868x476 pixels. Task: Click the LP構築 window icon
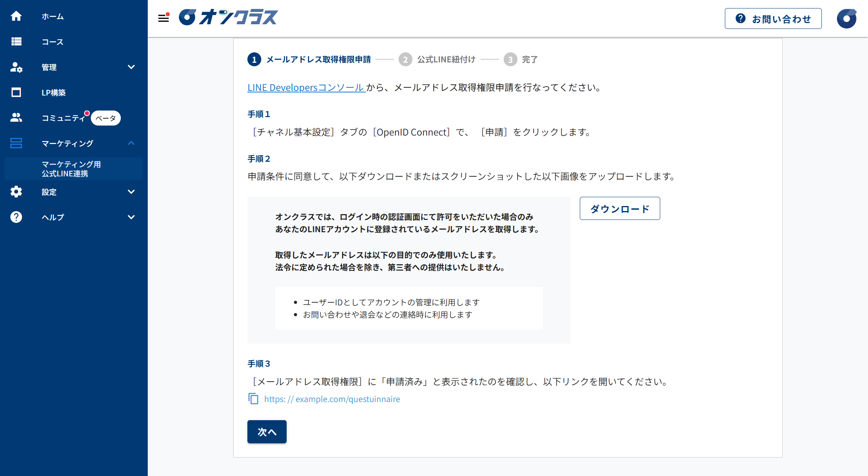click(x=16, y=92)
